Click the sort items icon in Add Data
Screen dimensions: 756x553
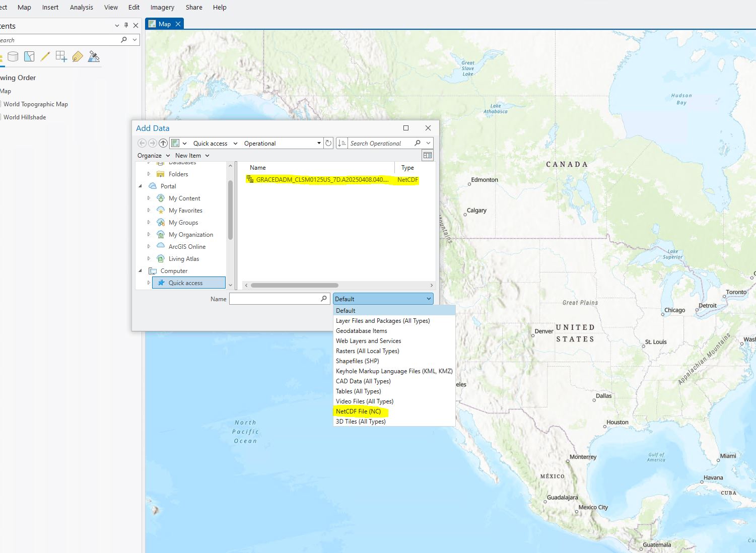(341, 143)
